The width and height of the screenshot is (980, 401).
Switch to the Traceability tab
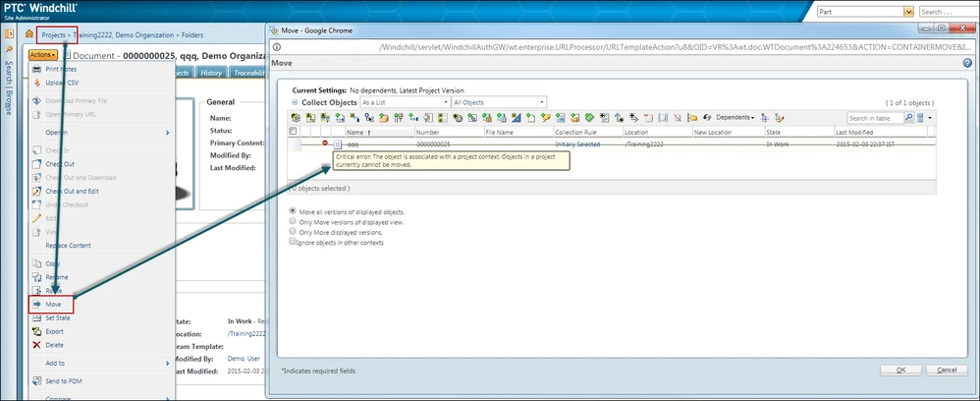click(248, 73)
